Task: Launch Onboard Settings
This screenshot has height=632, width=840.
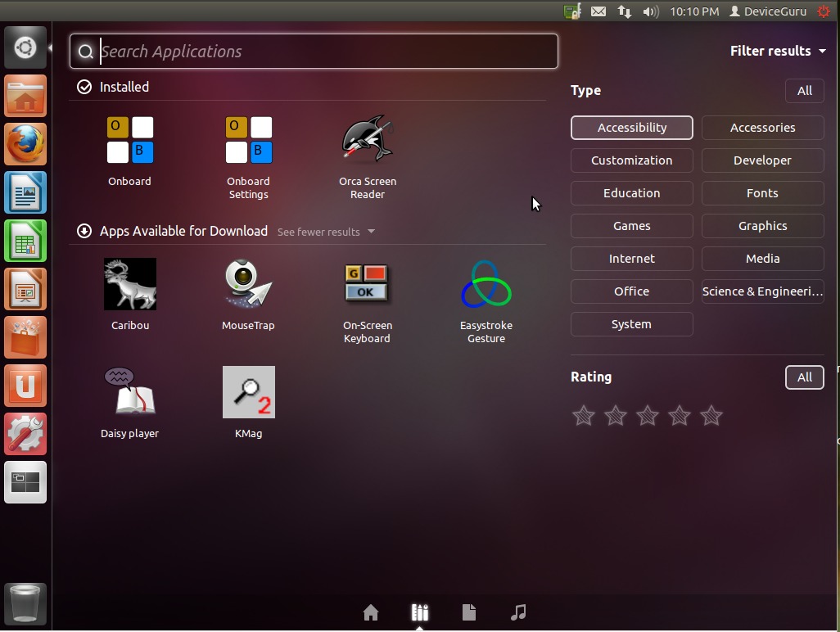Action: [x=249, y=157]
